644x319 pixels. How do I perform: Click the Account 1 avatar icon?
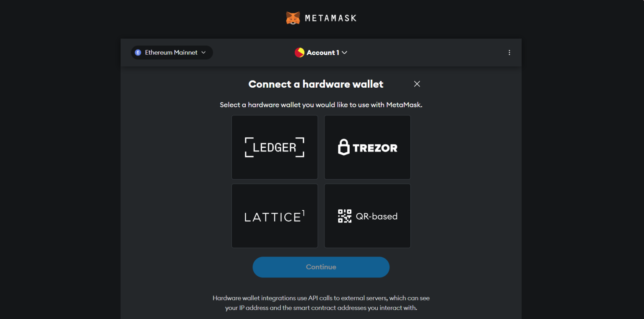299,52
